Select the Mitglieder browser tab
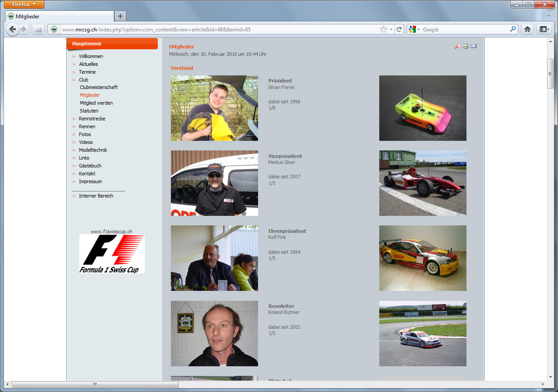 [60, 16]
